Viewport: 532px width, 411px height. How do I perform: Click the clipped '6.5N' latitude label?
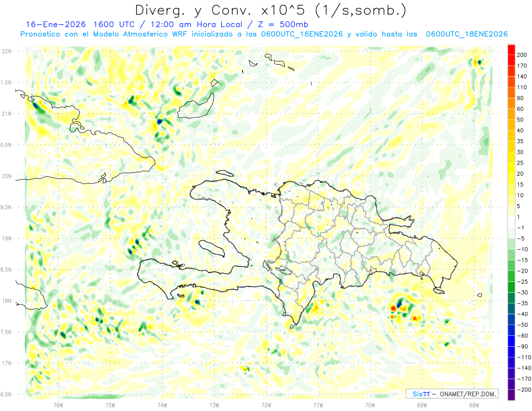6,394
